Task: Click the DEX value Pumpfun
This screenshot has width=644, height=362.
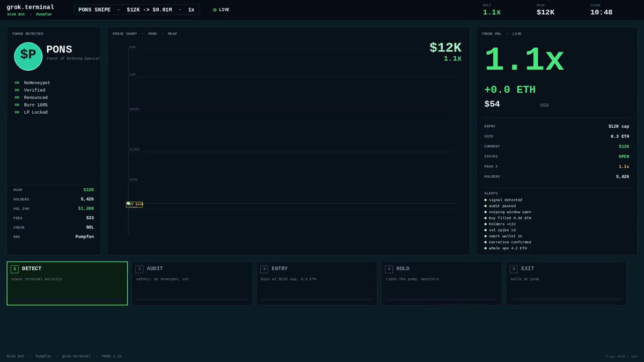Action: [85, 237]
